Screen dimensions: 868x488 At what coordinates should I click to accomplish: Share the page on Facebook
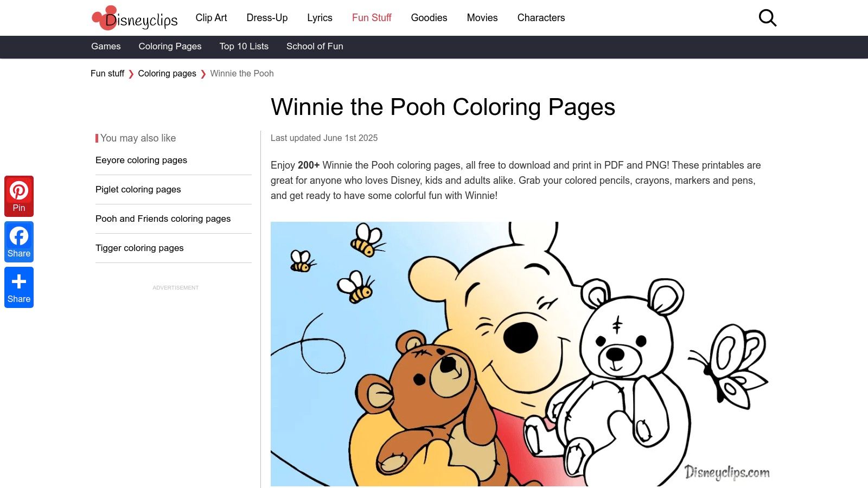19,242
